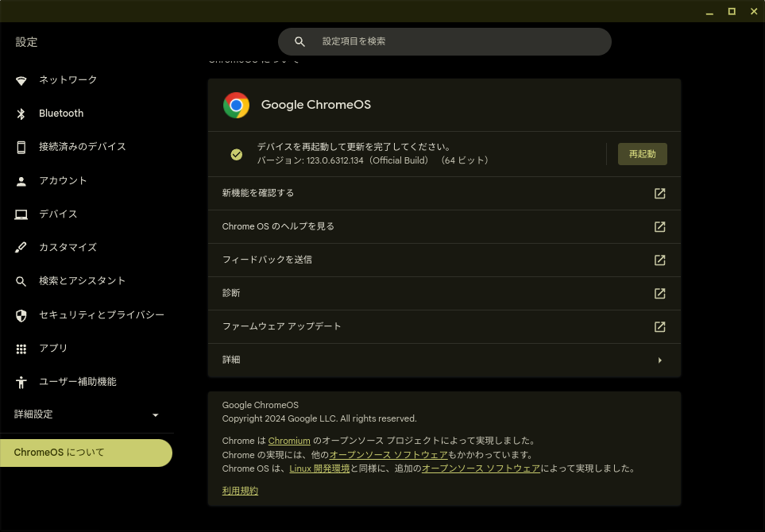
Task: Click the 設定 title heading
Action: pos(26,42)
